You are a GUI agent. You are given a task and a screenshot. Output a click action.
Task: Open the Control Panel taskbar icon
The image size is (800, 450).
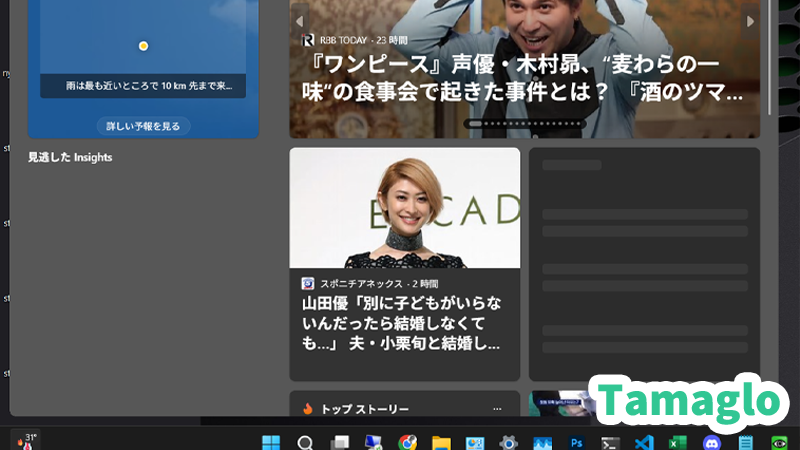click(x=475, y=442)
